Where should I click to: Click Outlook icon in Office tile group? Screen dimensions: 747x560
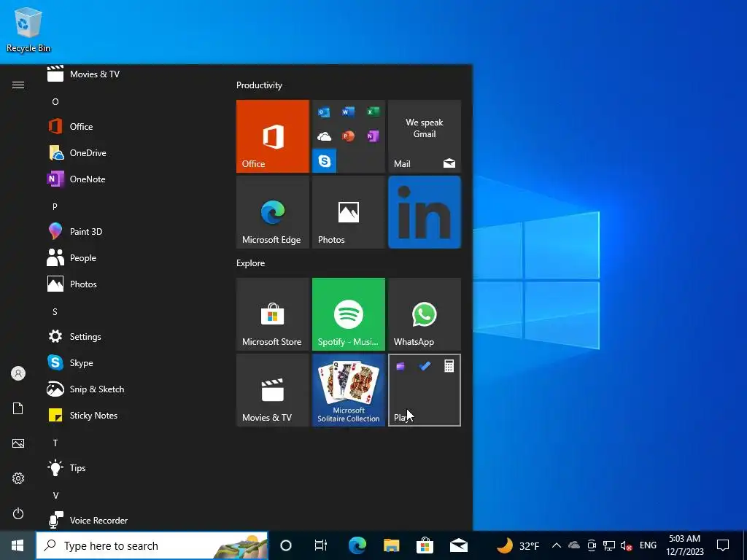(324, 112)
